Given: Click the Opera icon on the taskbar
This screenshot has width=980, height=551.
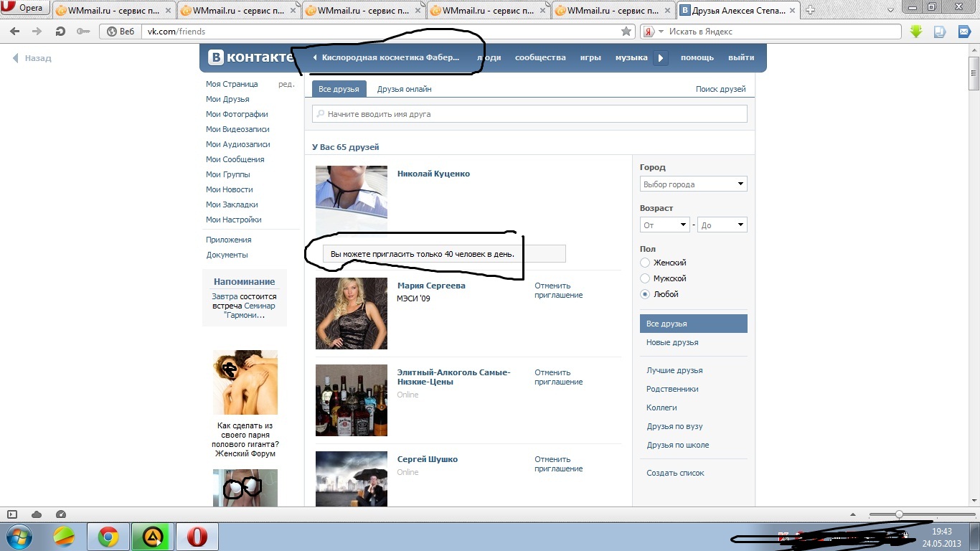Looking at the screenshot, I should 197,537.
